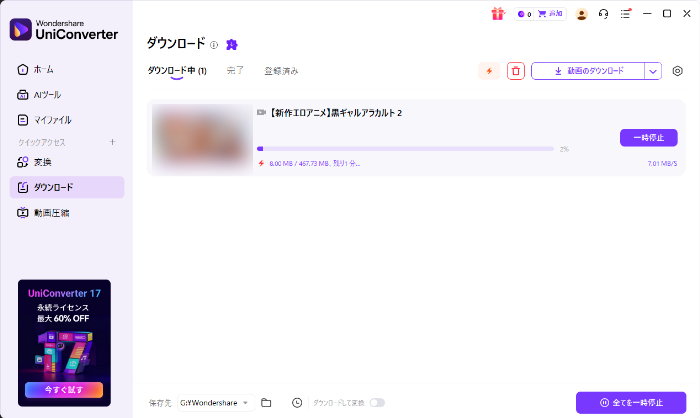
Task: Click the 8.00 MB / 467.73 MB status text
Action: (314, 163)
